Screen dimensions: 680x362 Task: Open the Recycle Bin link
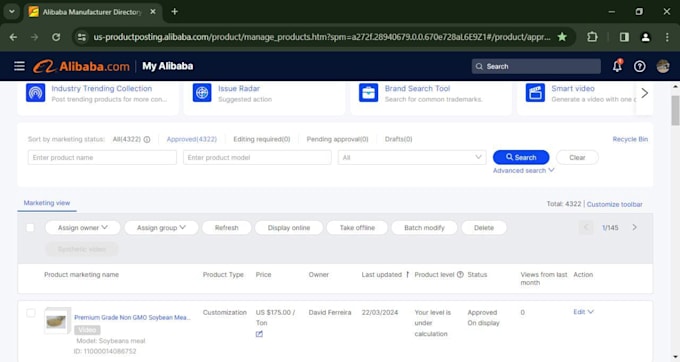click(630, 139)
